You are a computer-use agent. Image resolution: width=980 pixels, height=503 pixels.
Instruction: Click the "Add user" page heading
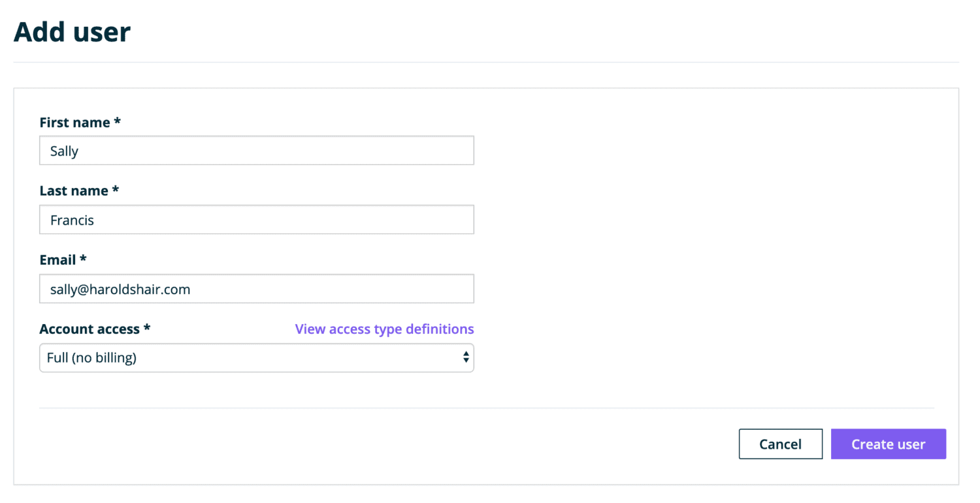[72, 32]
